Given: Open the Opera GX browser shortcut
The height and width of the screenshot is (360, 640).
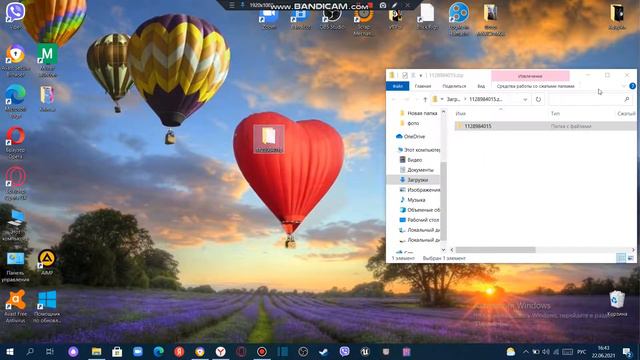Looking at the screenshot, I should click(16, 182).
